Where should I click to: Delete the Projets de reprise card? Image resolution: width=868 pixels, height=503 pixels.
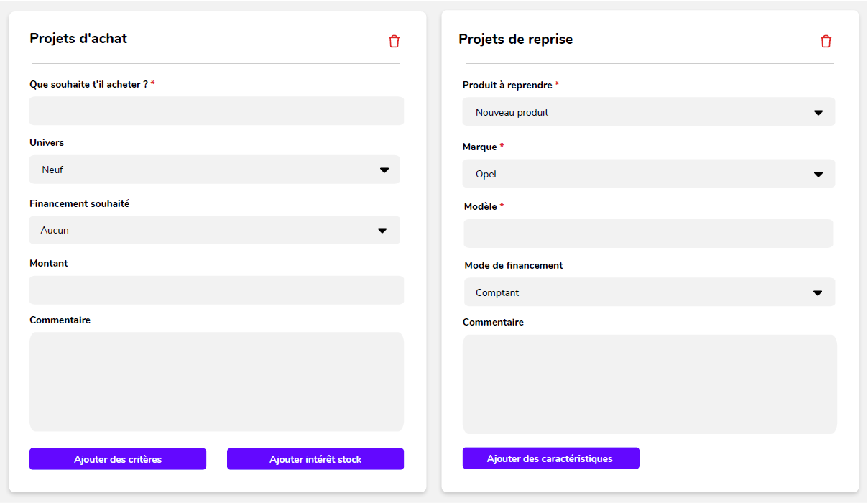coord(826,42)
